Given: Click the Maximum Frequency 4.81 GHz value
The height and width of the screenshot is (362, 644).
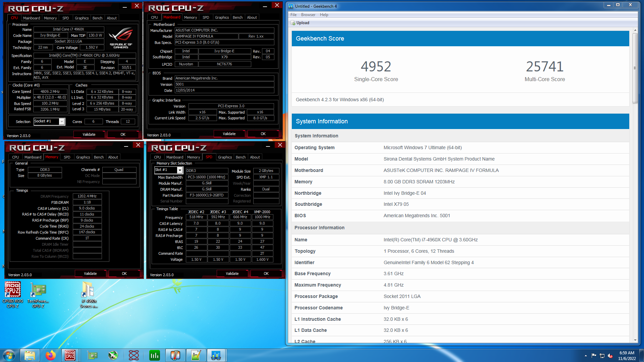Looking at the screenshot, I should pyautogui.click(x=393, y=285).
